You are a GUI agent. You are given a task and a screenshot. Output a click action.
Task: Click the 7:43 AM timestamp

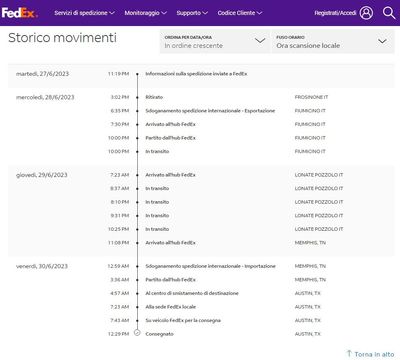[120, 320]
